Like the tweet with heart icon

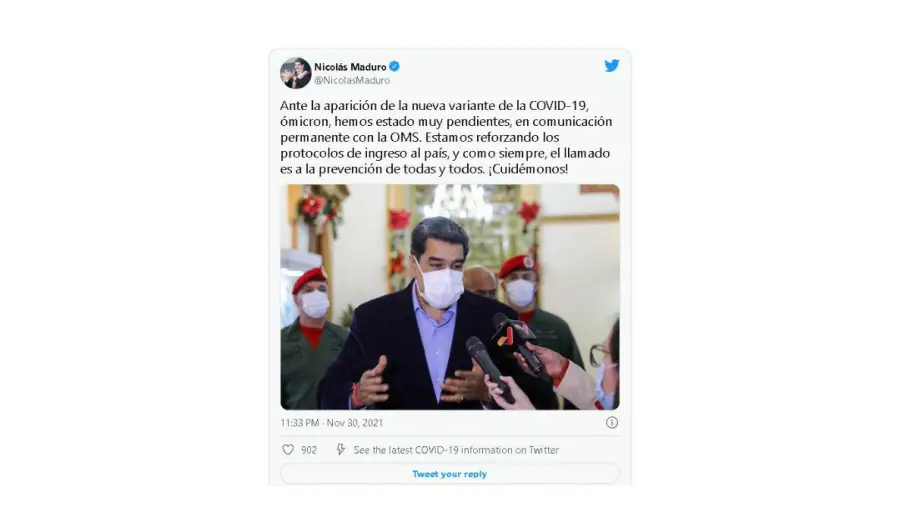point(288,450)
